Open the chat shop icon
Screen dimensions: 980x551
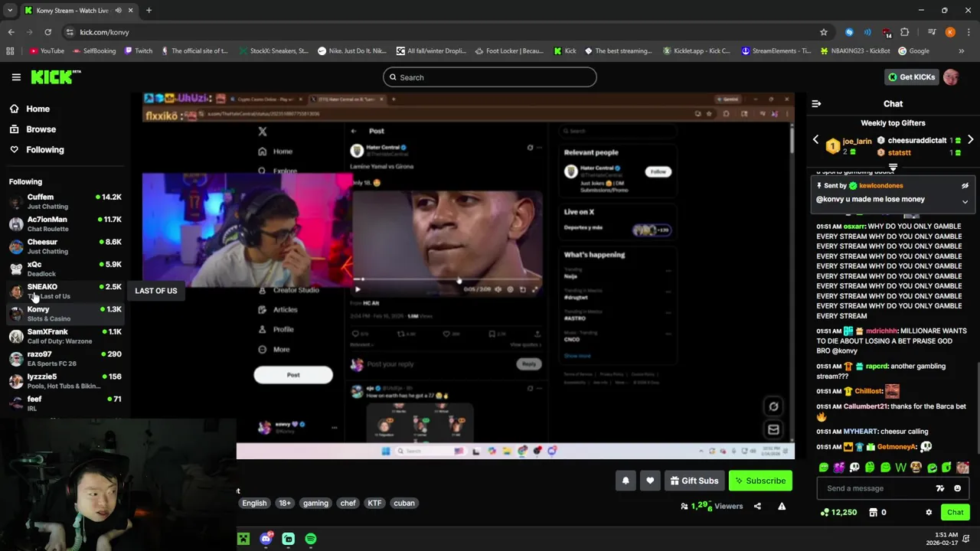[x=873, y=513]
